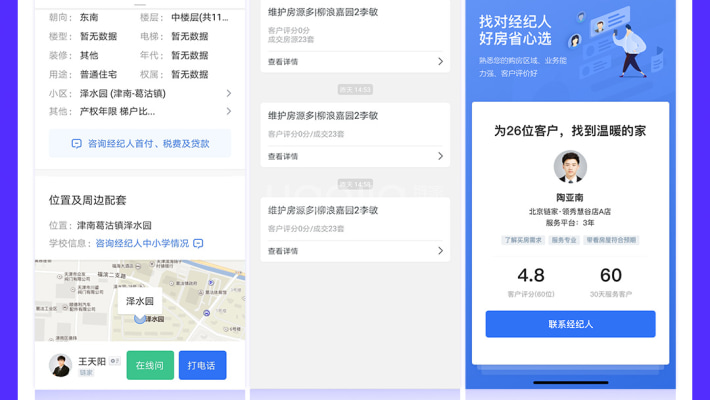
Task: Click 津南葛沽镇泽水园 location text
Action: [114, 225]
